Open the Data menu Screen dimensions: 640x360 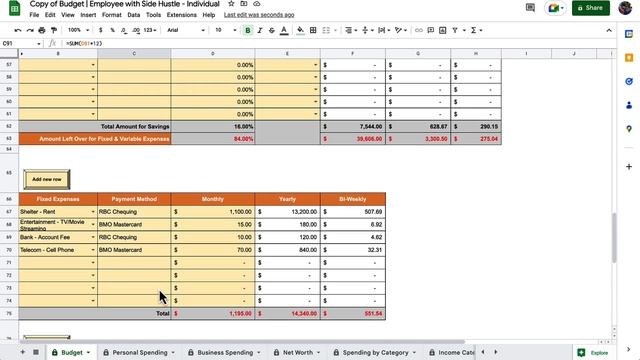click(x=133, y=15)
